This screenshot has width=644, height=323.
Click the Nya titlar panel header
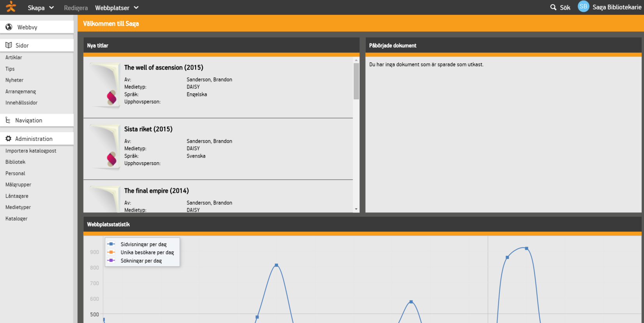tap(221, 45)
